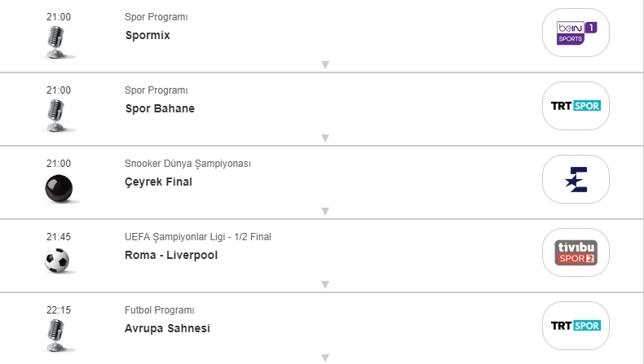Click the microphone icon beside Avrupa Sahnesi
Screen dimensions: 644x364
click(x=57, y=334)
